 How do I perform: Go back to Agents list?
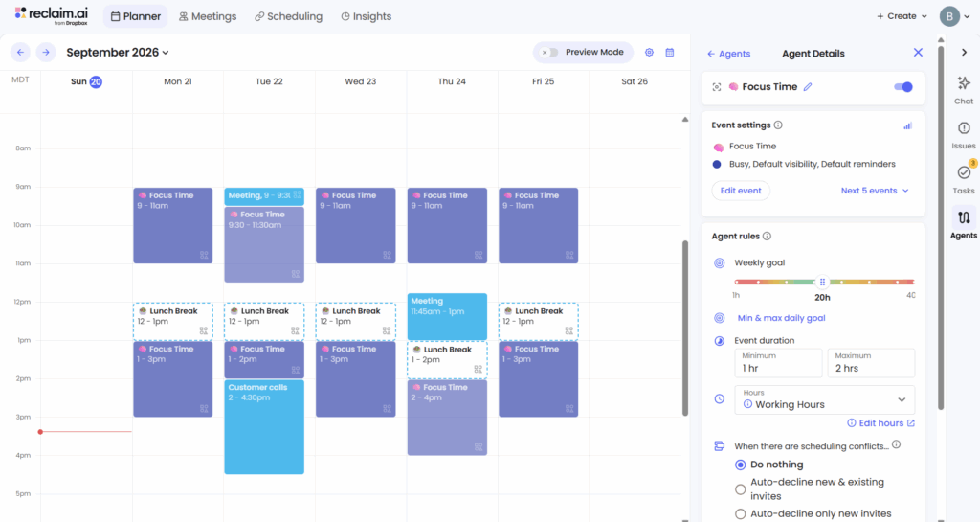pyautogui.click(x=728, y=54)
